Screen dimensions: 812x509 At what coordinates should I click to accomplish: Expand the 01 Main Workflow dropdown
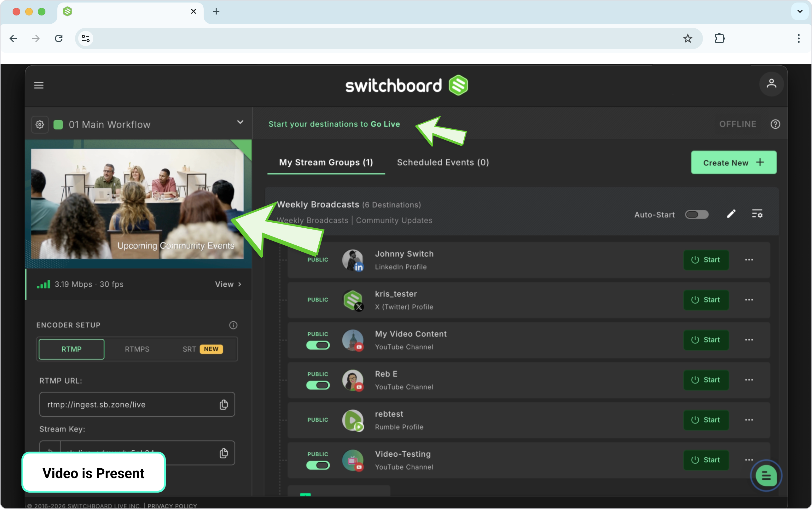(240, 122)
